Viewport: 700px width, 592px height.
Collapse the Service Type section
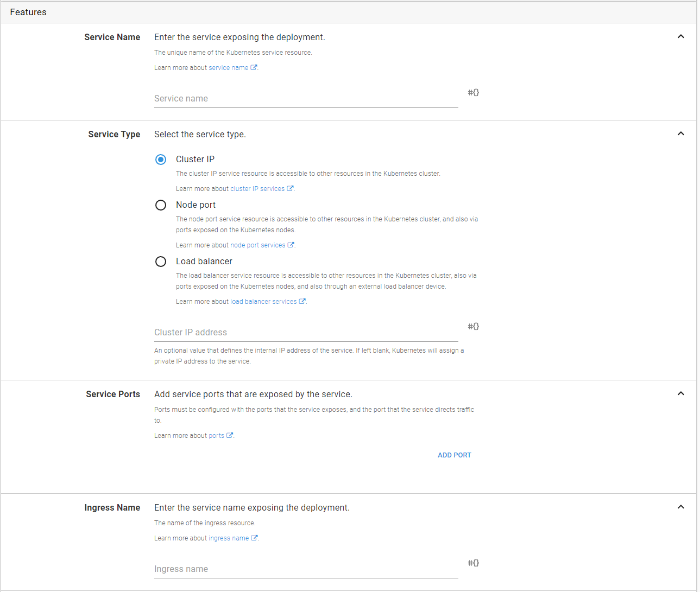pos(680,134)
